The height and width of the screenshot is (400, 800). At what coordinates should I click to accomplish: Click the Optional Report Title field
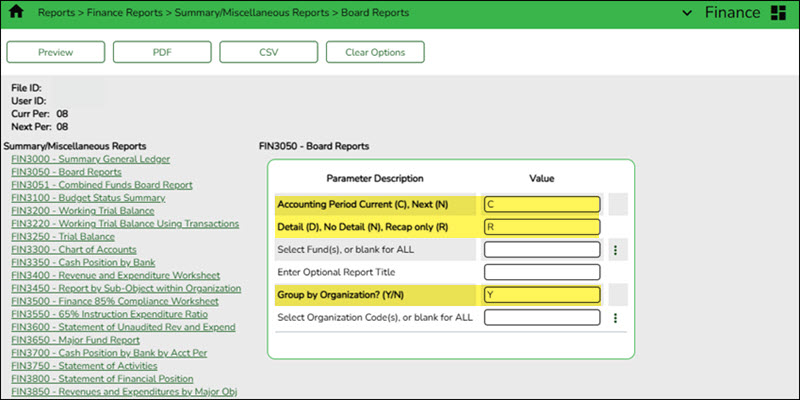(541, 272)
